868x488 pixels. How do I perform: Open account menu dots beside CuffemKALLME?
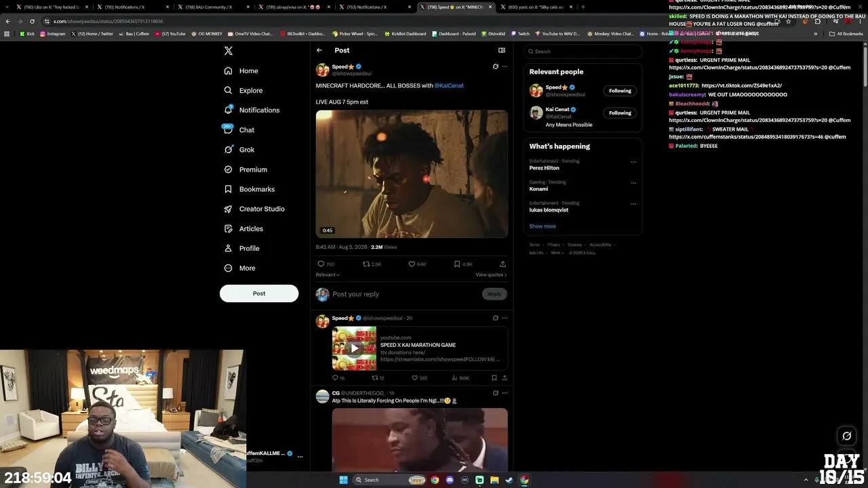pos(300,457)
